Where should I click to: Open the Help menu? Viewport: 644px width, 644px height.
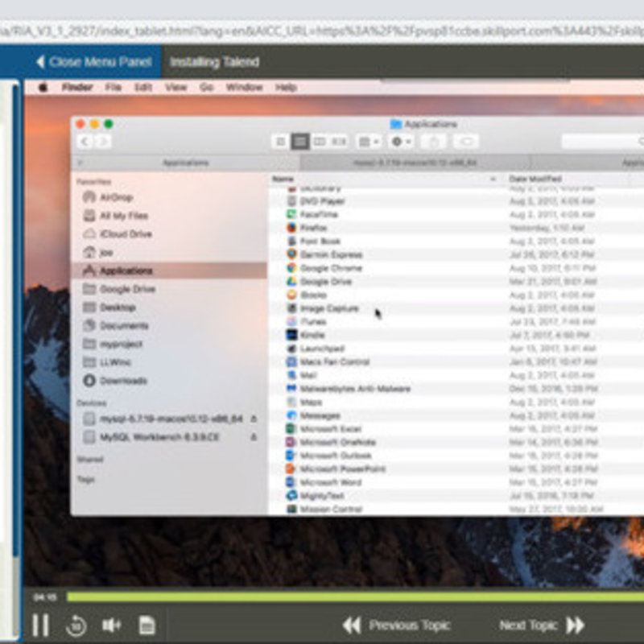(x=286, y=87)
